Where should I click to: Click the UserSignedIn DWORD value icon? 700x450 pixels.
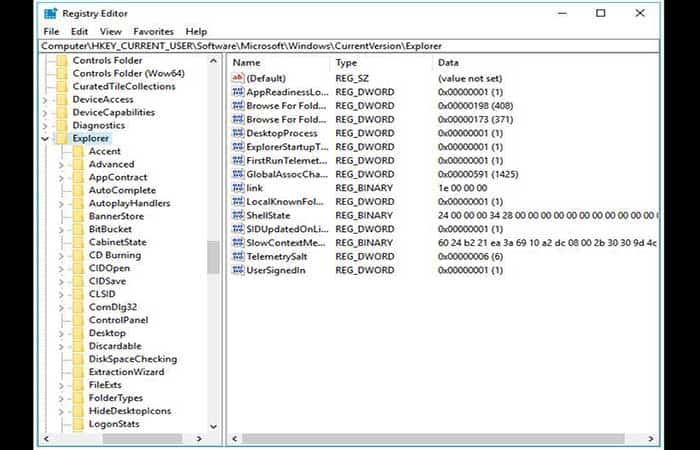[x=238, y=270]
